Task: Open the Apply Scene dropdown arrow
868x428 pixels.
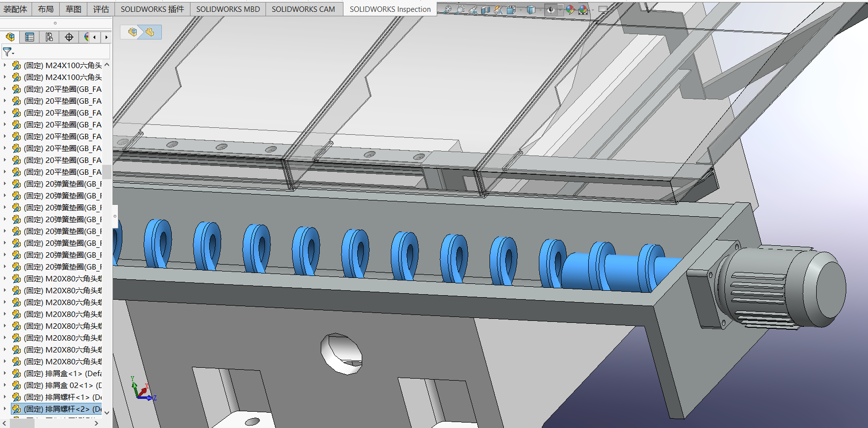Action: 592,9
